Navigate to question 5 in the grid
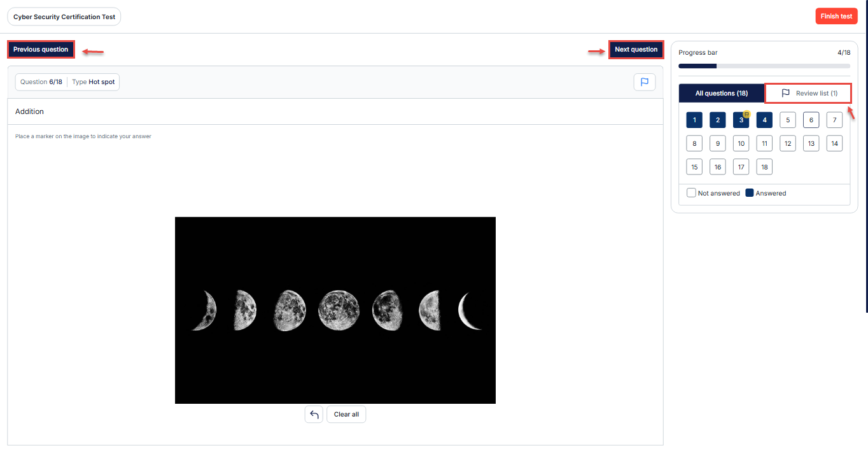This screenshot has height=449, width=868. [788, 120]
